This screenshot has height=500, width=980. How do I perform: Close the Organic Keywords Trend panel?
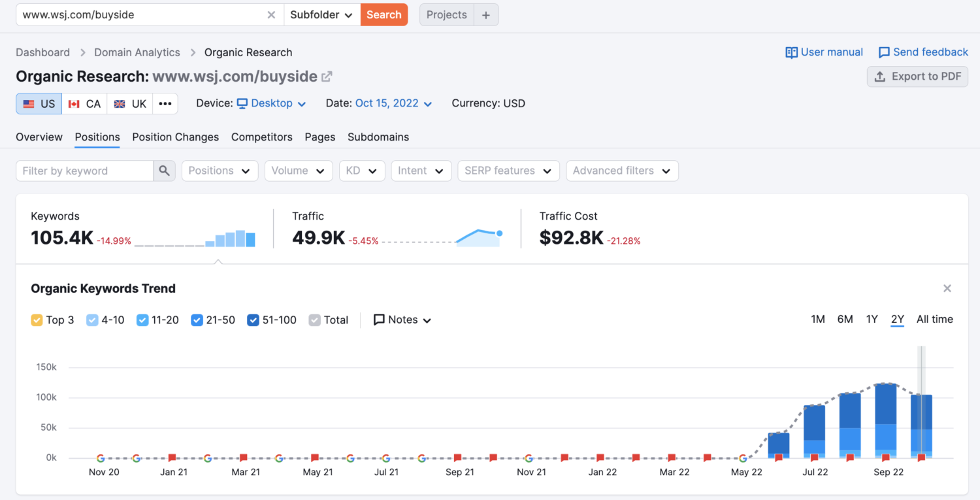click(x=947, y=288)
